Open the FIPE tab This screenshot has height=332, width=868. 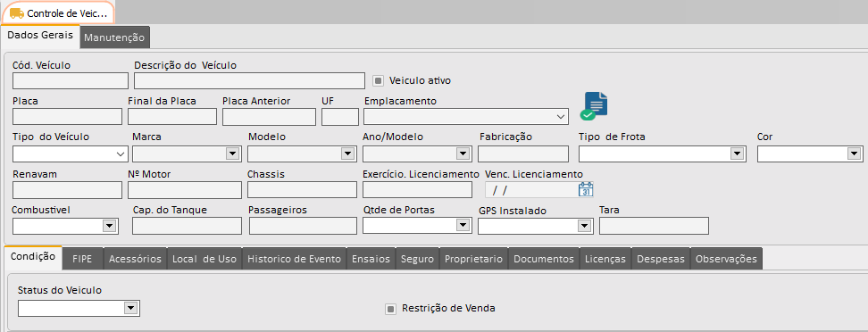point(82,259)
